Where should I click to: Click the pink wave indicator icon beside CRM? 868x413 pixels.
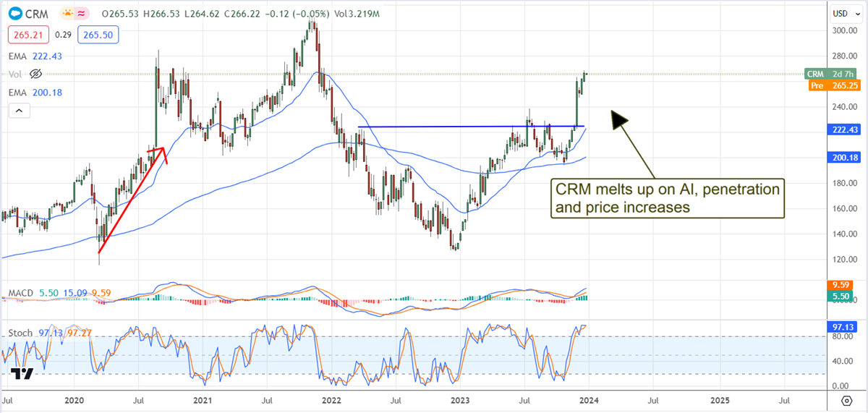click(82, 14)
